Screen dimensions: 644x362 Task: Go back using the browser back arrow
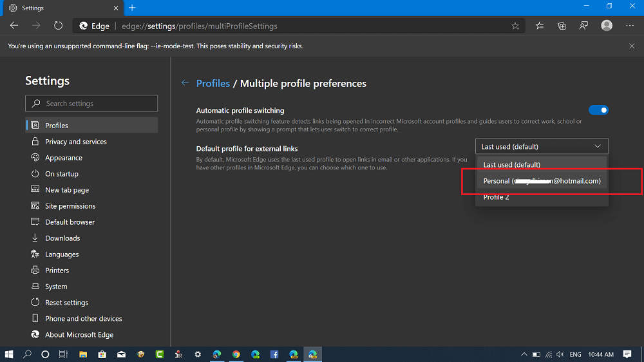pos(14,26)
